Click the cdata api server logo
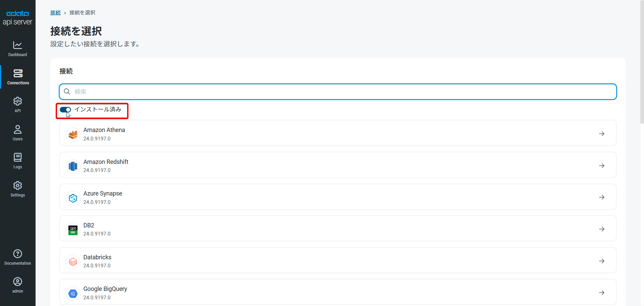This screenshot has height=306, width=644. point(17,18)
